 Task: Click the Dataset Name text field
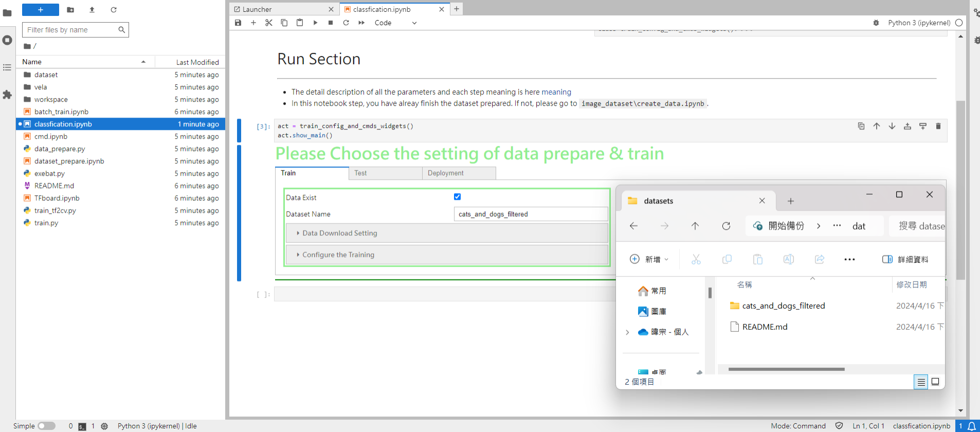[x=530, y=214]
